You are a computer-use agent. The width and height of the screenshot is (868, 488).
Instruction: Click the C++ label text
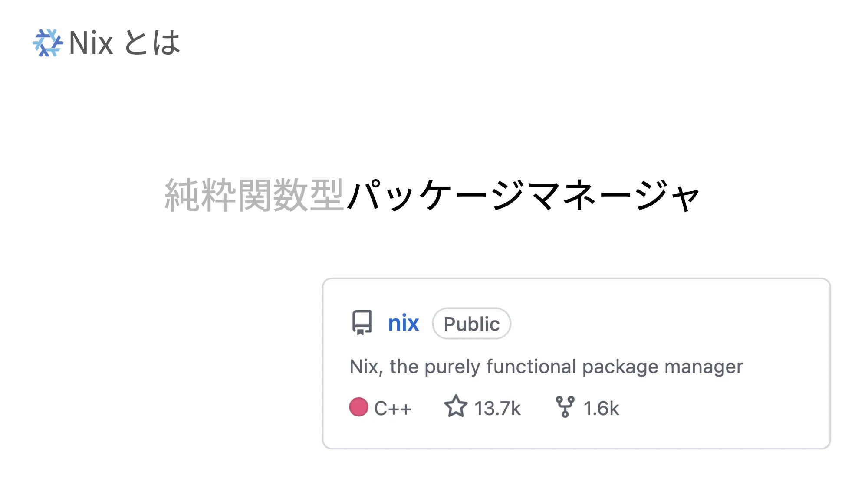point(393,407)
